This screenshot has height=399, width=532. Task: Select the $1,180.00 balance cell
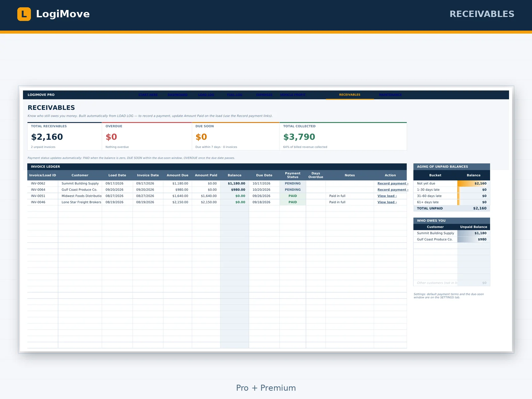(x=235, y=184)
